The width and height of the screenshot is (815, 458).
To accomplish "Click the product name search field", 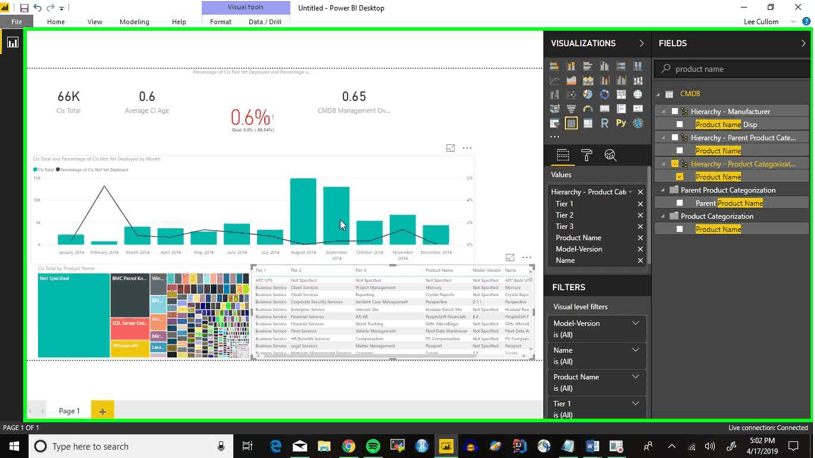I will (732, 69).
